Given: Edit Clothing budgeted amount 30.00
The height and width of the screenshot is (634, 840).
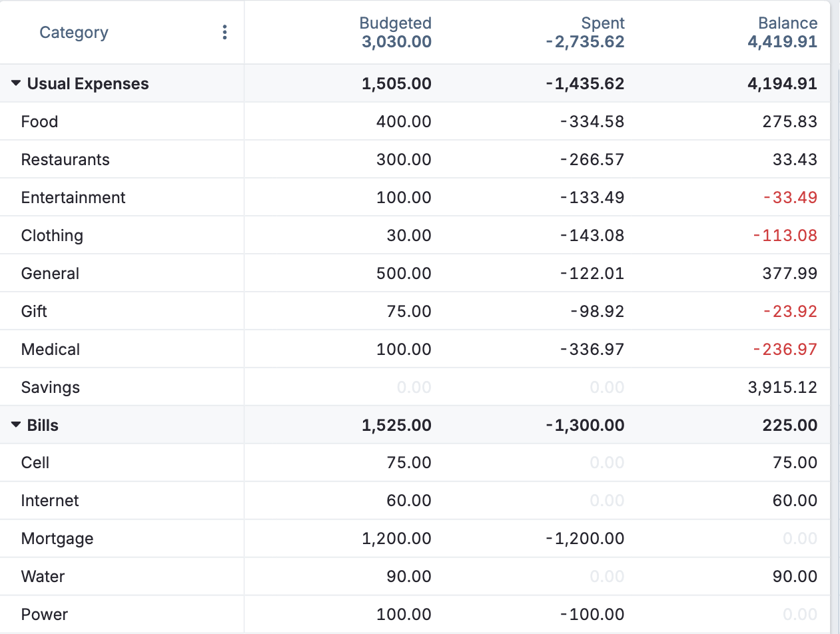Looking at the screenshot, I should pyautogui.click(x=409, y=236).
